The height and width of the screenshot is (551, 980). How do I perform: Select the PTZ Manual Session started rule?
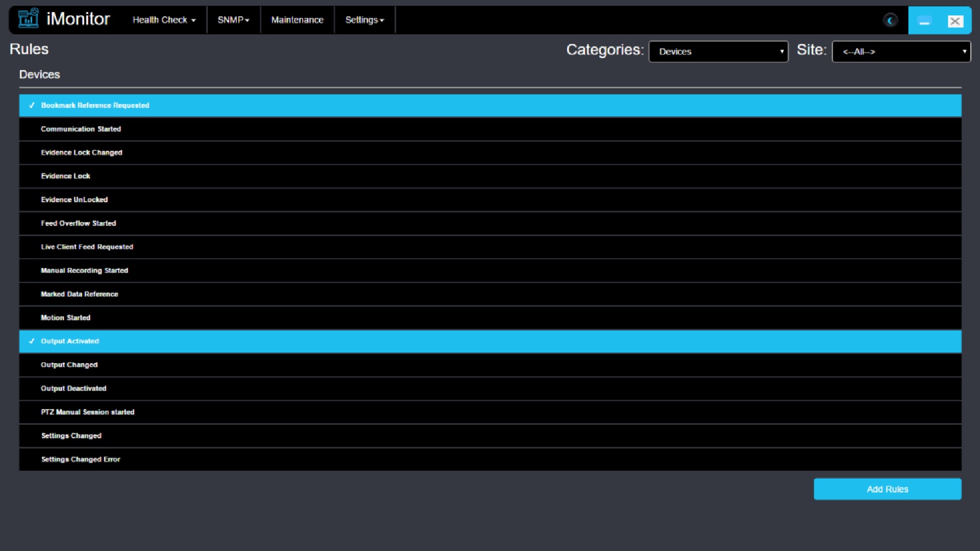click(x=490, y=412)
